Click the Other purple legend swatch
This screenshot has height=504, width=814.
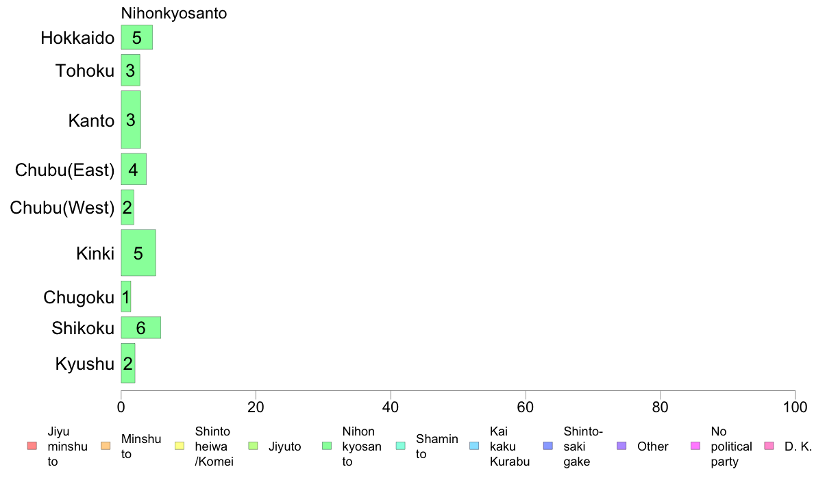[x=622, y=446]
